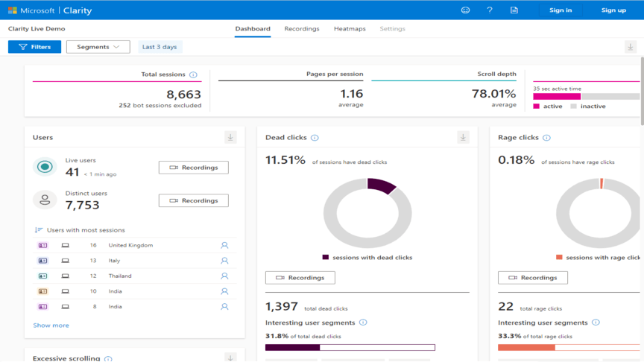Click the 1,397 total dead clicks value

click(x=281, y=307)
